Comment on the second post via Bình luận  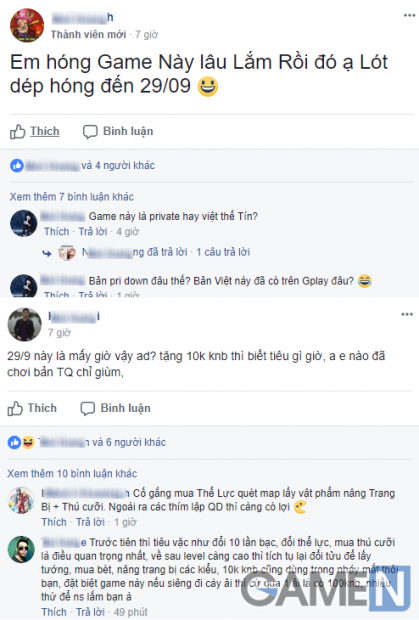[115, 408]
